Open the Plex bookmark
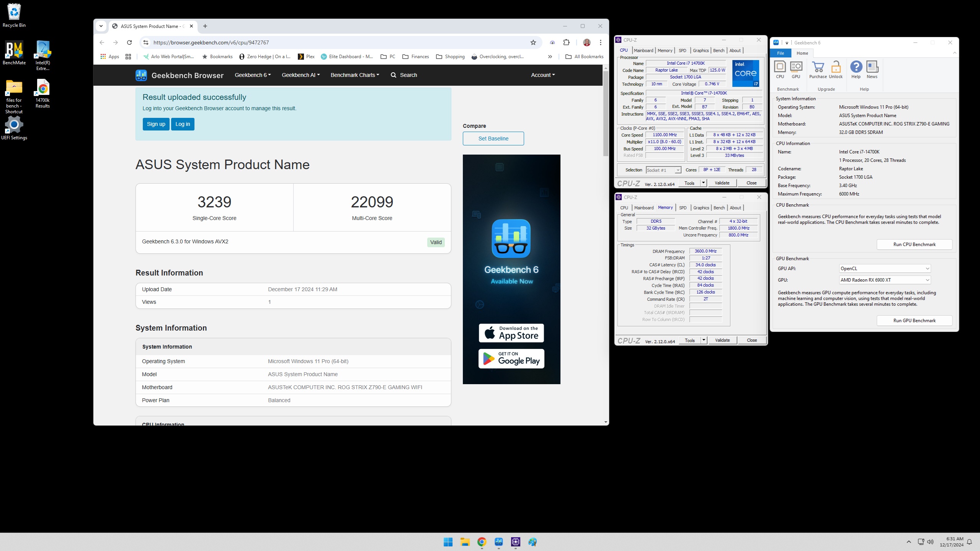Screen dimensions: 980x551 click(x=306, y=57)
